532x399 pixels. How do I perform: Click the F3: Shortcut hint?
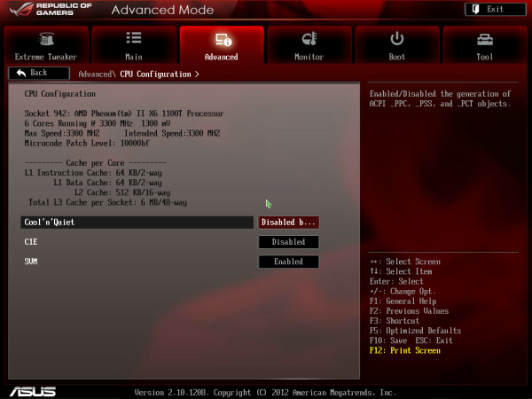[395, 321]
